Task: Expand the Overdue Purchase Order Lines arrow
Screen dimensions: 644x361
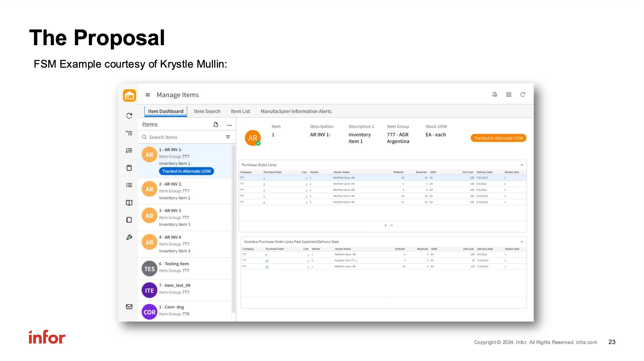Action: (521, 242)
